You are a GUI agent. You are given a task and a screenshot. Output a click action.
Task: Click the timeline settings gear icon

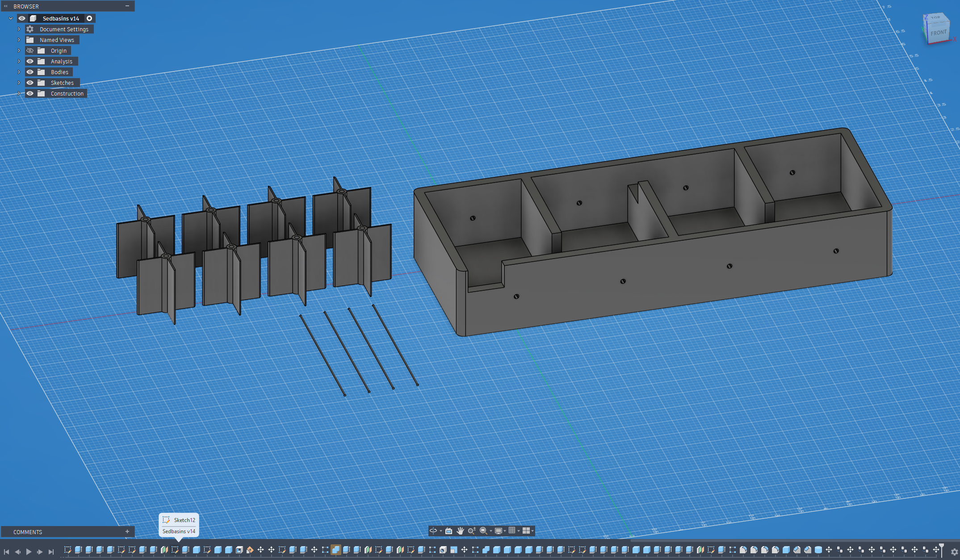point(954,552)
